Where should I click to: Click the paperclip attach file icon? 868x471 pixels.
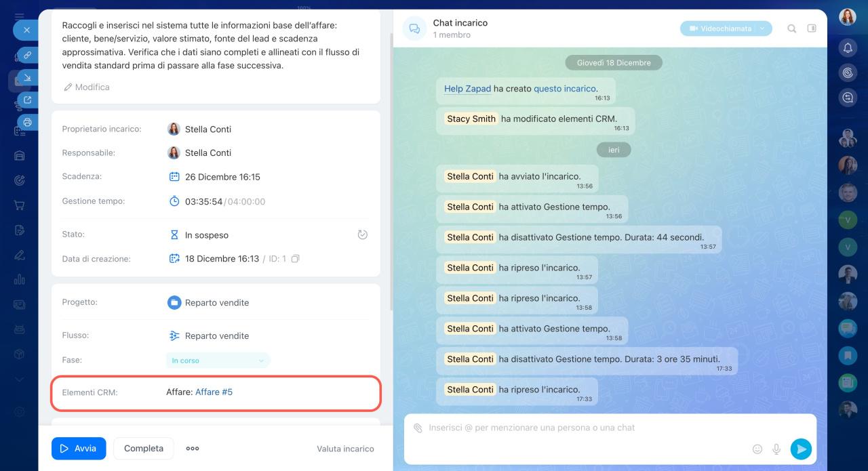point(418,428)
